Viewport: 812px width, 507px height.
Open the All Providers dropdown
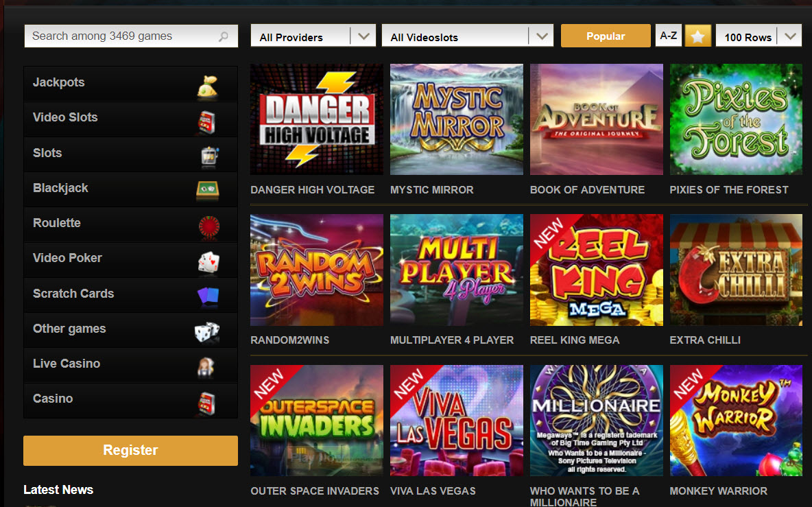coord(313,36)
